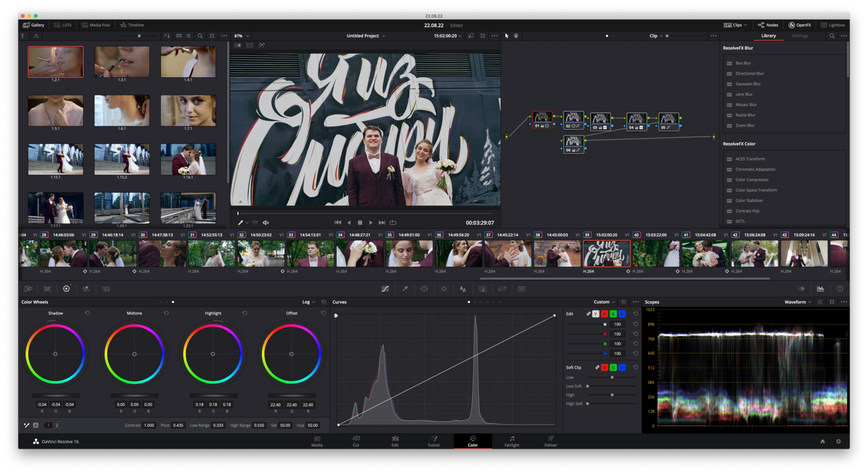The width and height of the screenshot is (868, 473).
Task: Open the Color Match palette icon
Action: (47, 289)
